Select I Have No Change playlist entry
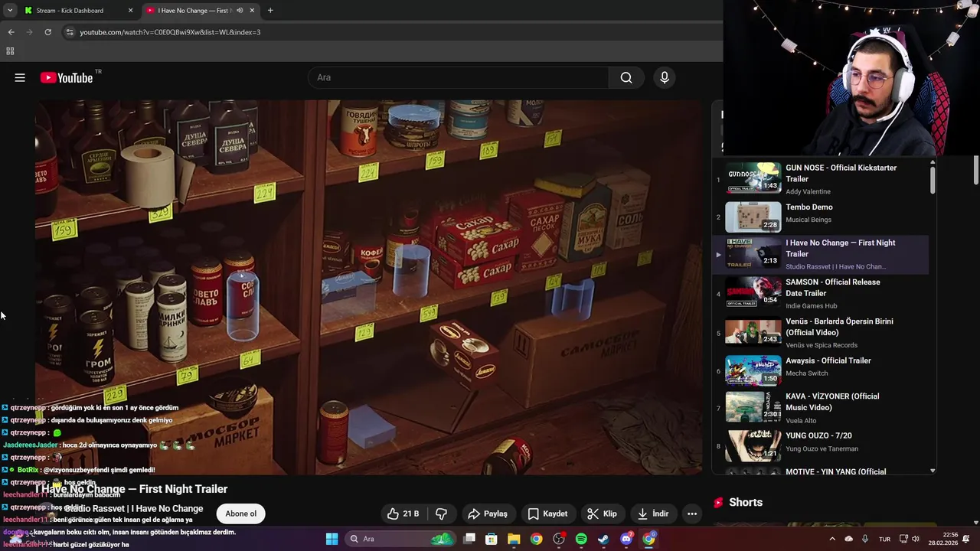 point(821,255)
